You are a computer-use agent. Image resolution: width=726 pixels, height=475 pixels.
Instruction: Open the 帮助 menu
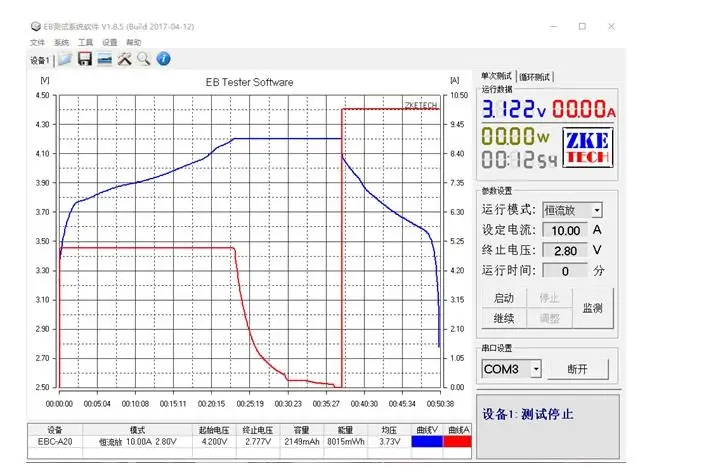pos(134,43)
